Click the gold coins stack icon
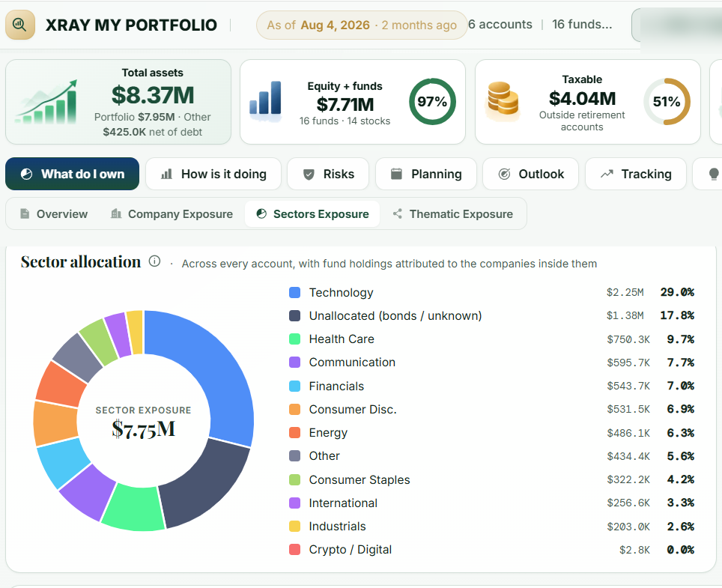Viewport: 722px width, 588px height. pos(503,100)
